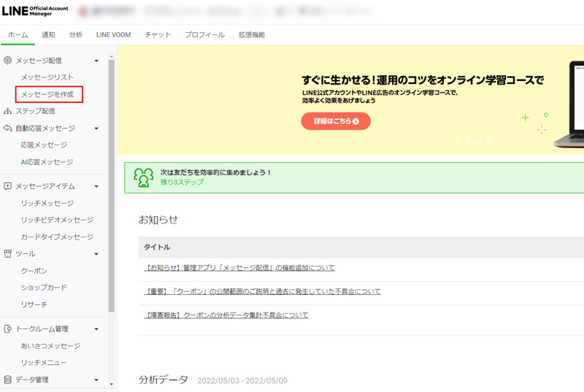
Task: Open リッチメッセージ in sidebar
Action: pyautogui.click(x=47, y=203)
